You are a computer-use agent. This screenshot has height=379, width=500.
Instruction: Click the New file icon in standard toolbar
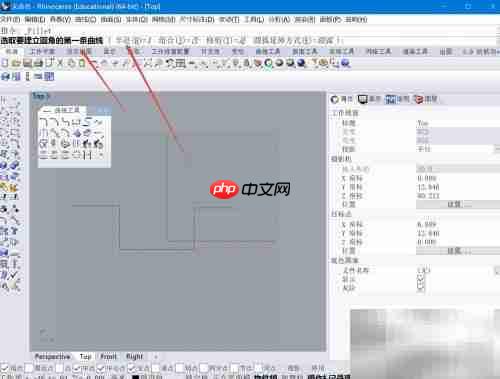point(5,63)
